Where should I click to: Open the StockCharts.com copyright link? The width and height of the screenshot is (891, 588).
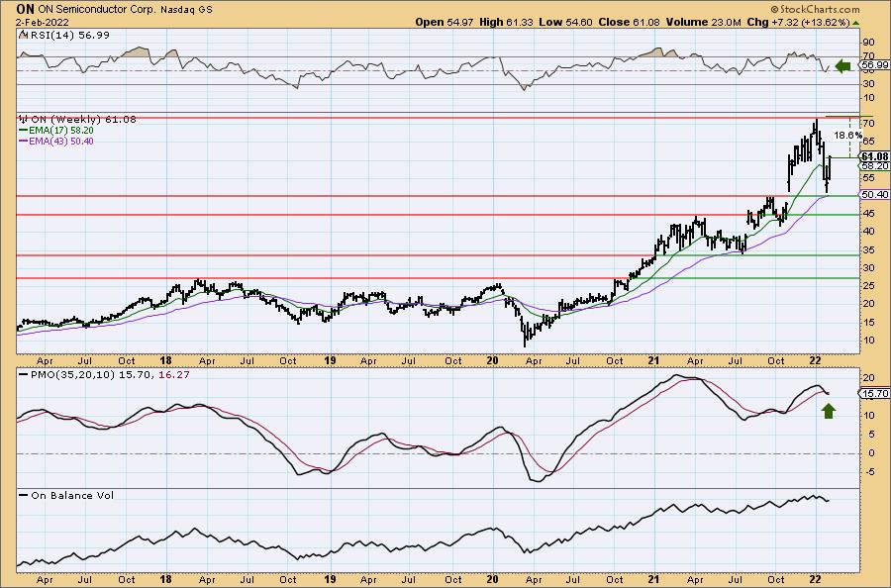815,9
